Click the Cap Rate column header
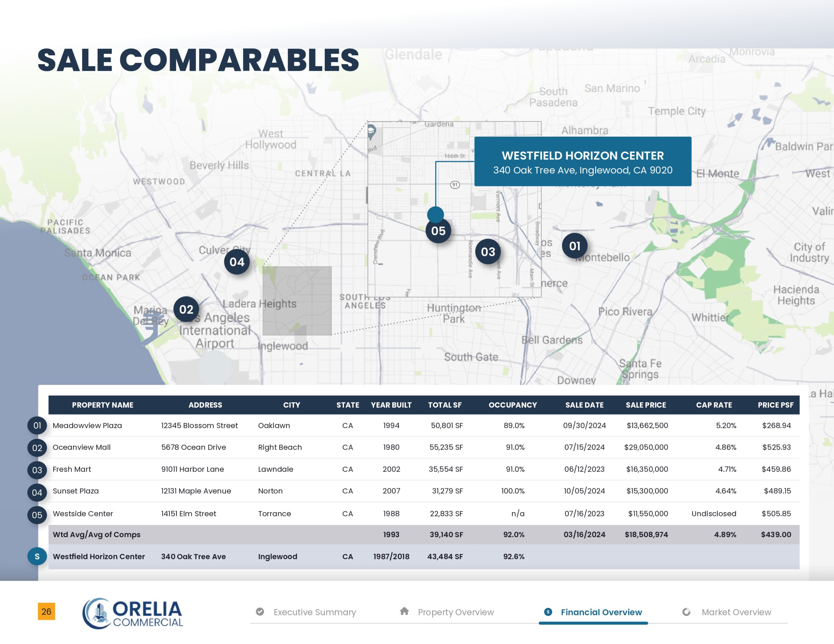Screen dimensions: 834x644 pos(713,405)
